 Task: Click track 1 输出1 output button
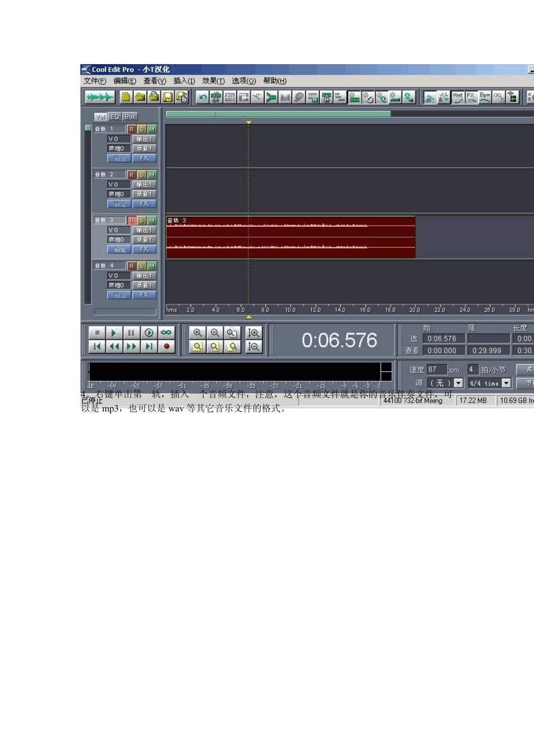coord(144,139)
